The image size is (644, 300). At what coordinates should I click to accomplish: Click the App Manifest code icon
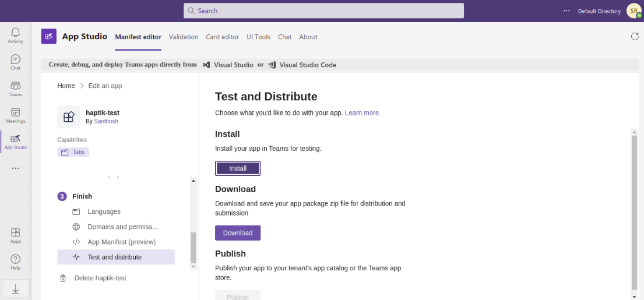[76, 242]
